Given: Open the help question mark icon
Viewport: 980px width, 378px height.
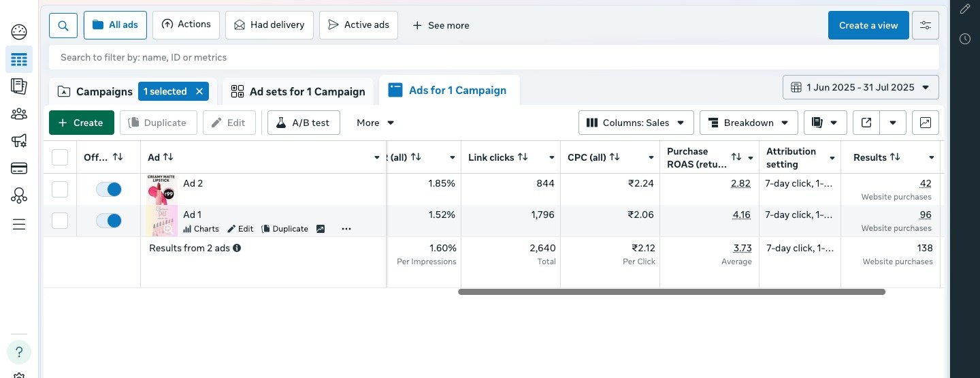Looking at the screenshot, I should click(19, 352).
